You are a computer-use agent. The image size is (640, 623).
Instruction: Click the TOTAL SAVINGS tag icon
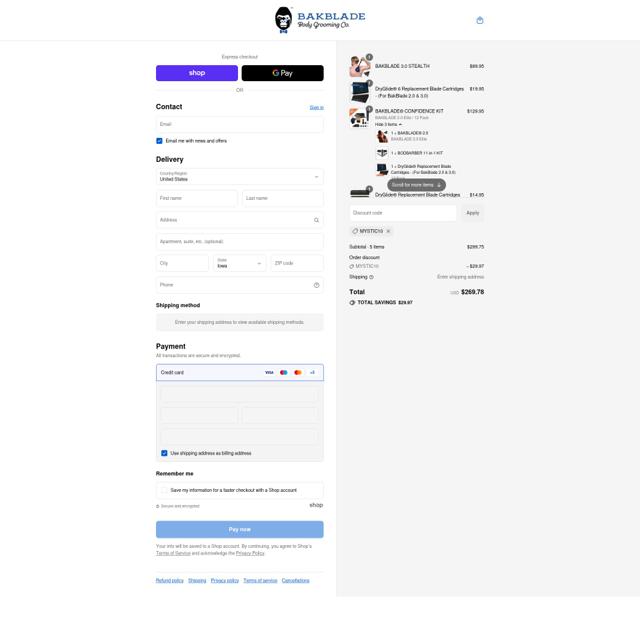click(x=352, y=303)
